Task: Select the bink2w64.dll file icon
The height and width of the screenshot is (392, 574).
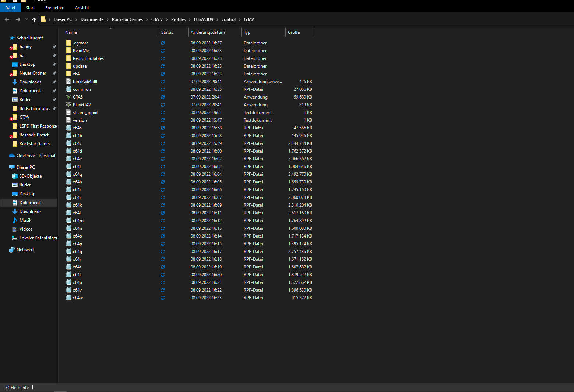Action: (68, 82)
